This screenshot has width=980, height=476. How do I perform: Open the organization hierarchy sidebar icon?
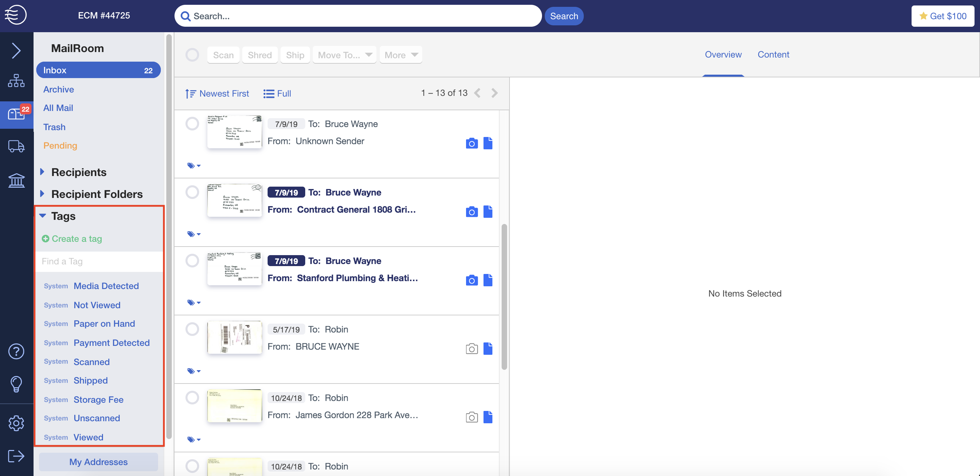pyautogui.click(x=16, y=81)
